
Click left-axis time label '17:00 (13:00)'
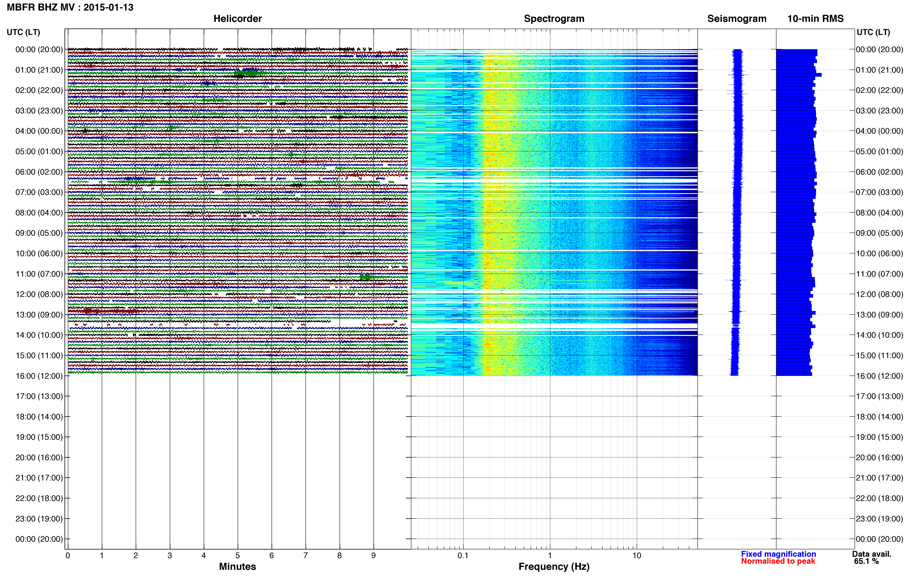[39, 396]
